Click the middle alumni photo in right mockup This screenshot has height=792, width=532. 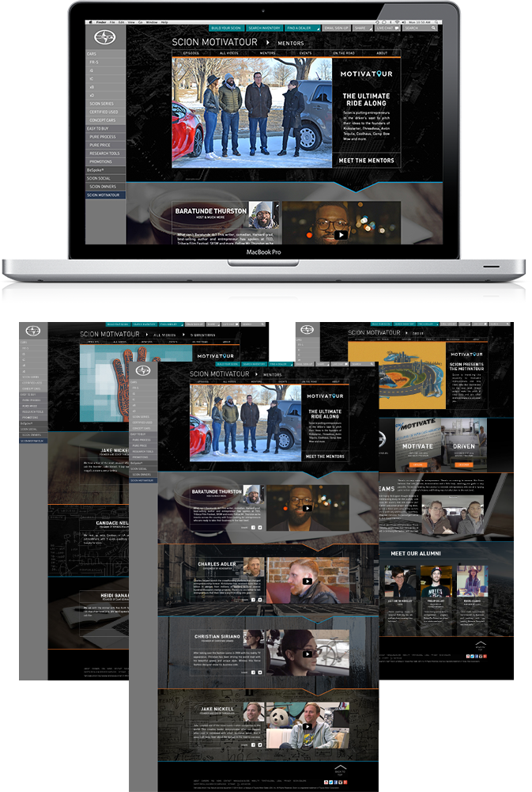point(436,582)
